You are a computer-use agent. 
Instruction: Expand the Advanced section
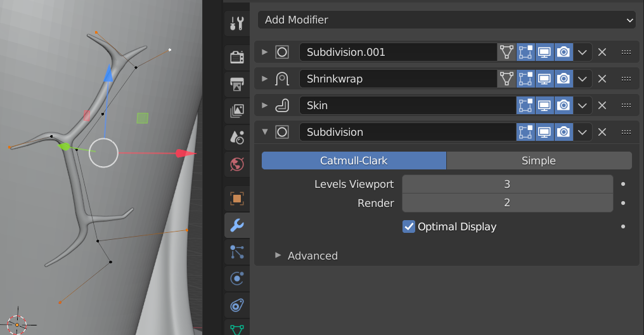(x=278, y=256)
